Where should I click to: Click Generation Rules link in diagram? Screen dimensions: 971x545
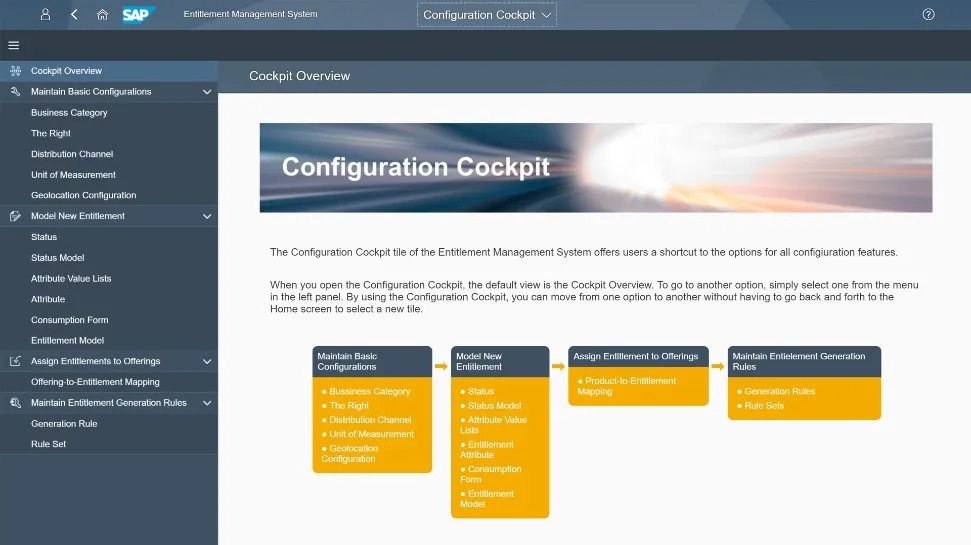(780, 391)
